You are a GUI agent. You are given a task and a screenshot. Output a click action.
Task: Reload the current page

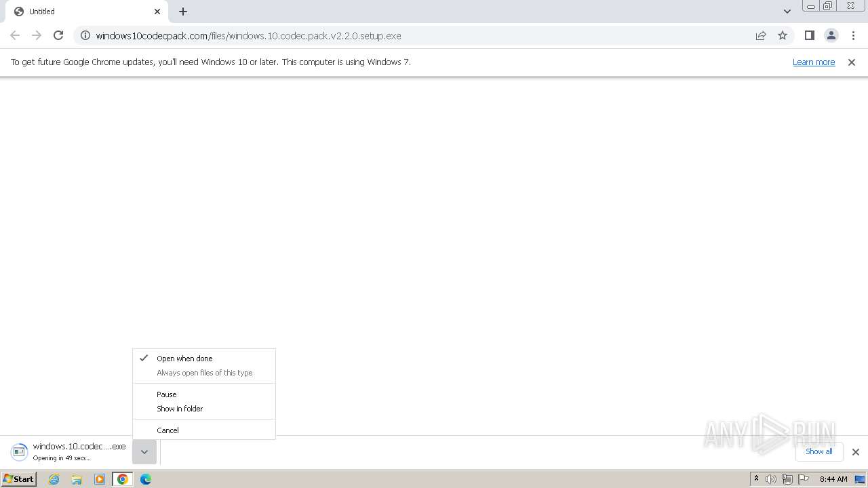coord(58,35)
